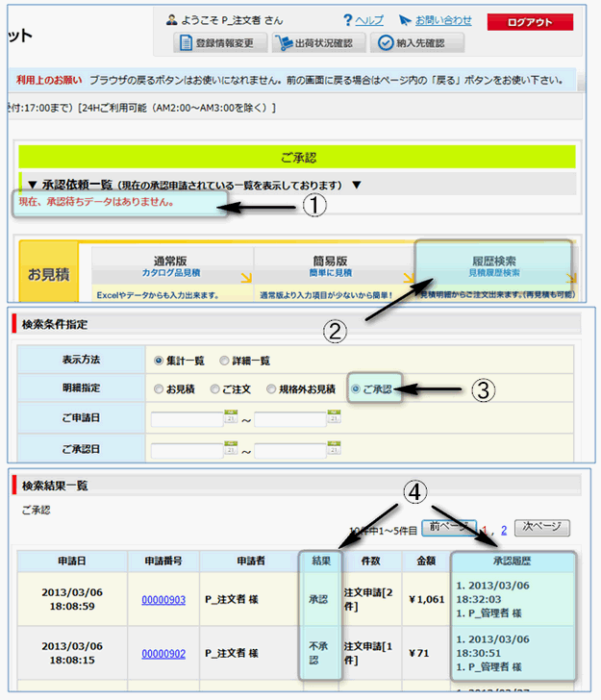Screen dimensions: 601x700
Task: Select the 詳細一覧 radio button
Action: pos(224,361)
